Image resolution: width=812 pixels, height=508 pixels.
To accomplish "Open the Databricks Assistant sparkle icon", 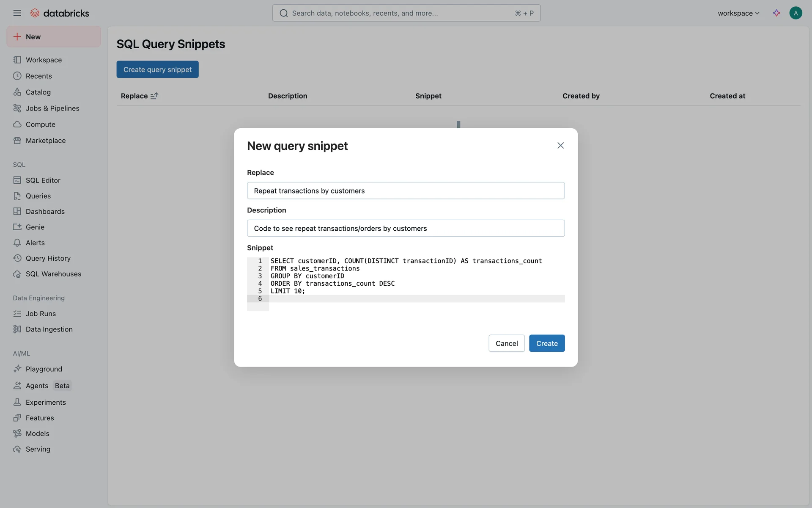I will pos(776,13).
